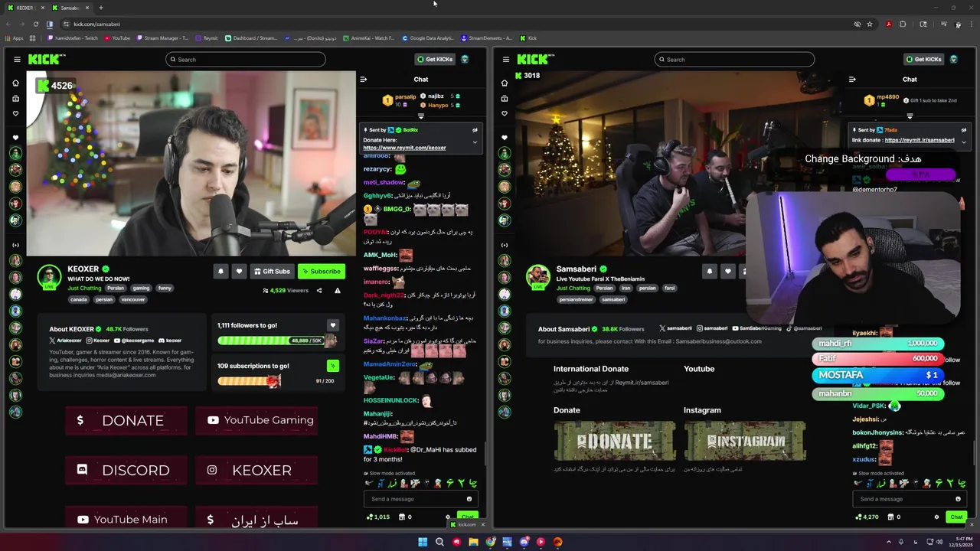Subscribe to KEOXER
This screenshot has height=551, width=980.
click(321, 271)
